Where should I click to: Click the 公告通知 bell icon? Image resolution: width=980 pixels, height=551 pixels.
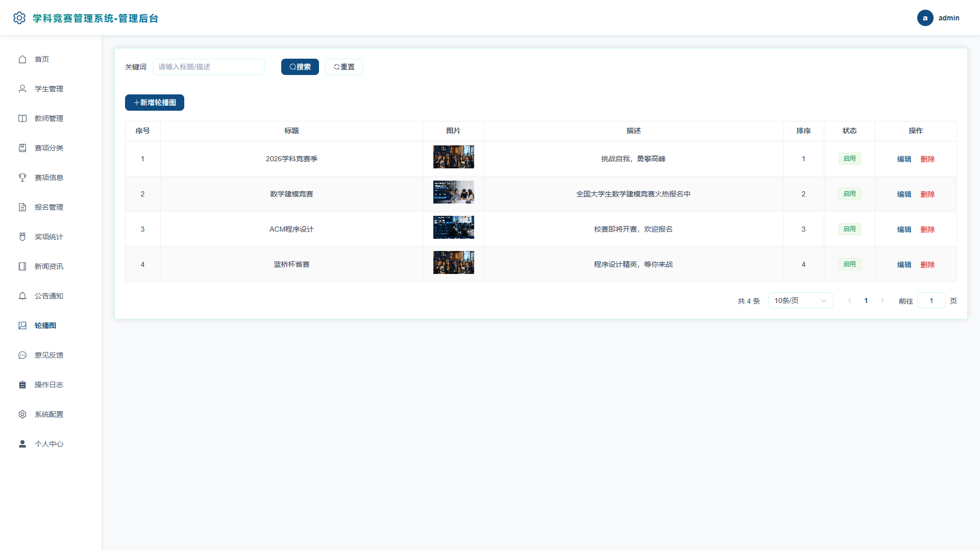[x=22, y=296]
